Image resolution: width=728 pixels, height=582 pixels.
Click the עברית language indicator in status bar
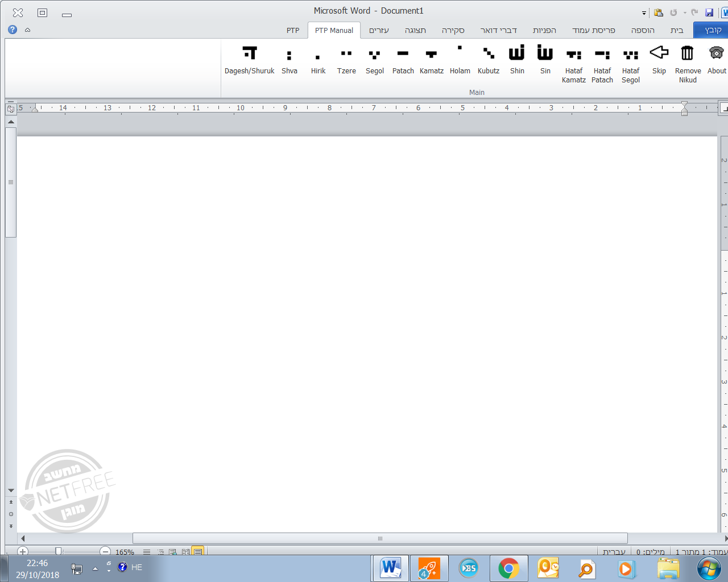pos(614,552)
